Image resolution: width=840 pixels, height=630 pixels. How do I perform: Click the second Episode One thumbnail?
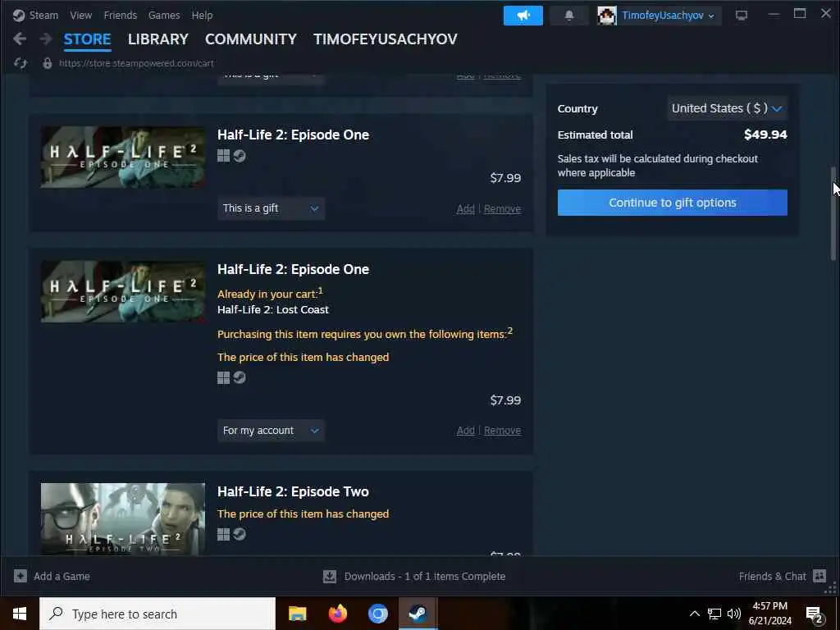tap(123, 291)
